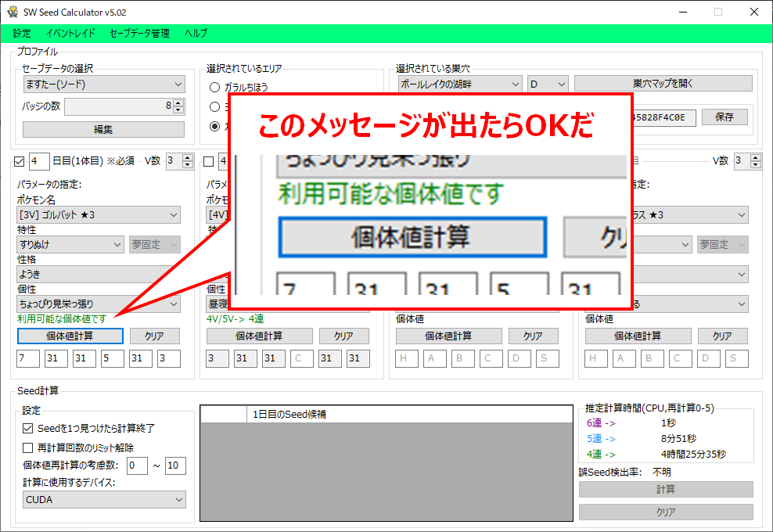
Task: Toggle Seedを1つ見つけたら計算終了 checkbox
Action: point(28,429)
